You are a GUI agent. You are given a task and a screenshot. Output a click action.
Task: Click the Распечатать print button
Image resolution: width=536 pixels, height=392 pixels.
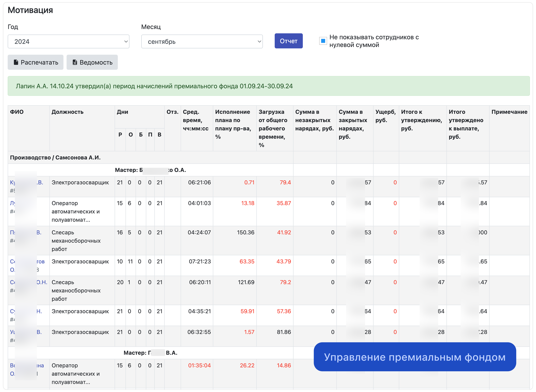(x=36, y=62)
